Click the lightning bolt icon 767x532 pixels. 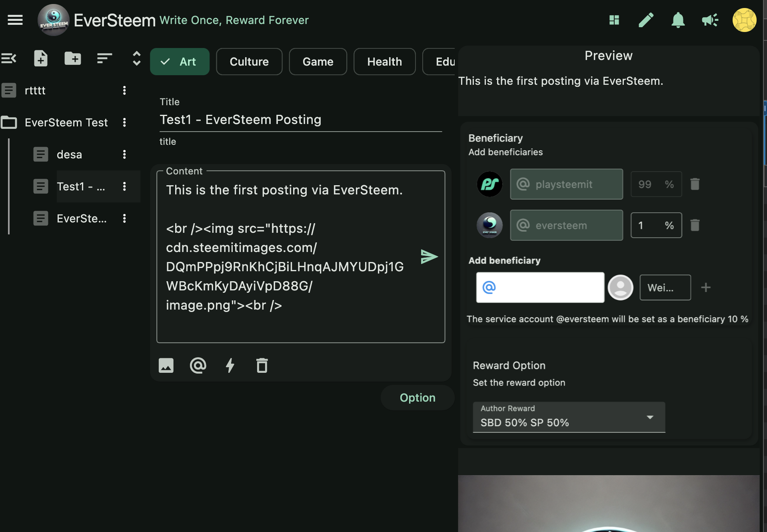pyautogui.click(x=230, y=365)
